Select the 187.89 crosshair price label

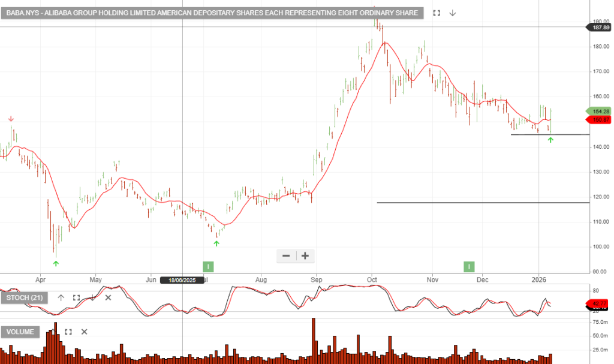[x=600, y=28]
